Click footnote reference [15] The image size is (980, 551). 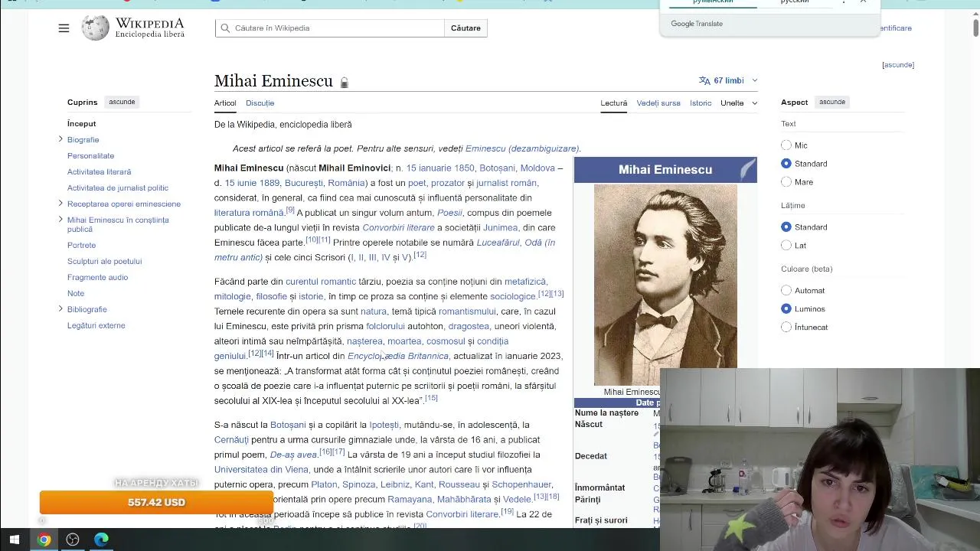(x=431, y=398)
